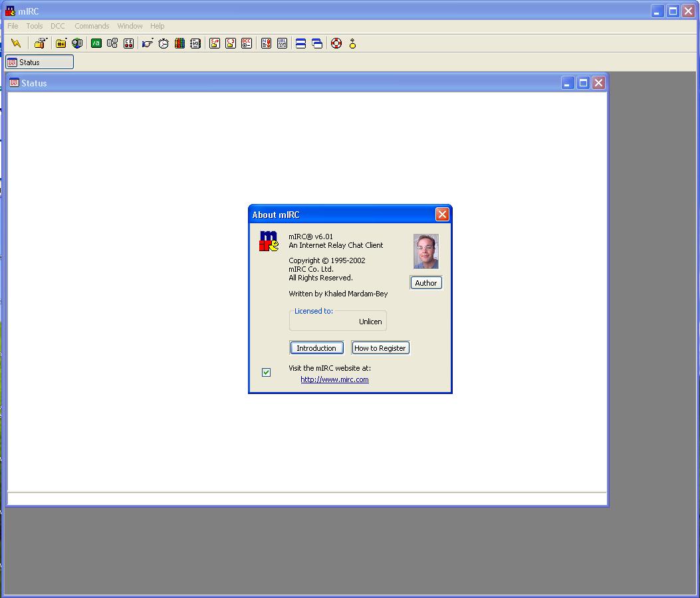The image size is (700, 598).
Task: Click the Status window text input box
Action: tap(307, 499)
